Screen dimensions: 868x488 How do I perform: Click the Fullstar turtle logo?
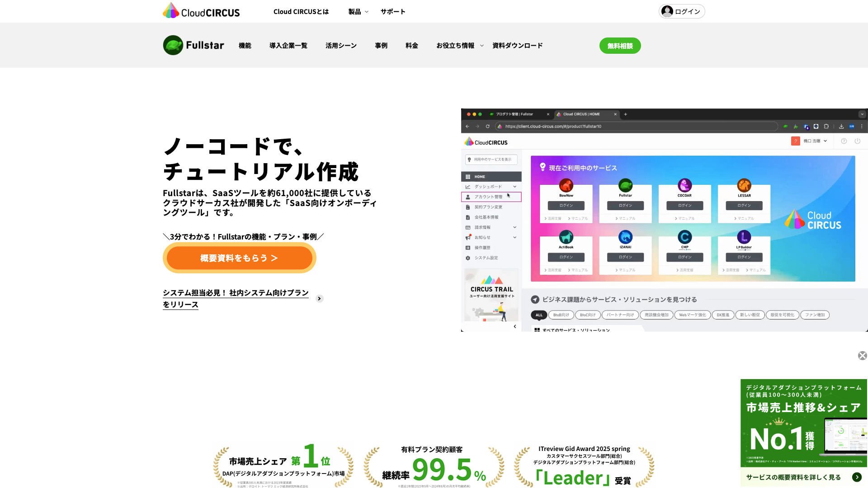coord(193,45)
